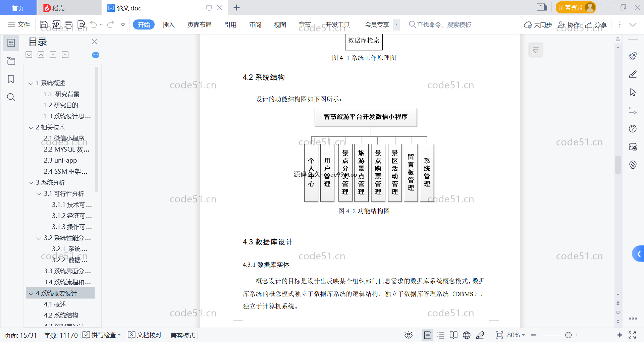
Task: Collapse the 2 相关技术 tree node
Action: [x=31, y=127]
